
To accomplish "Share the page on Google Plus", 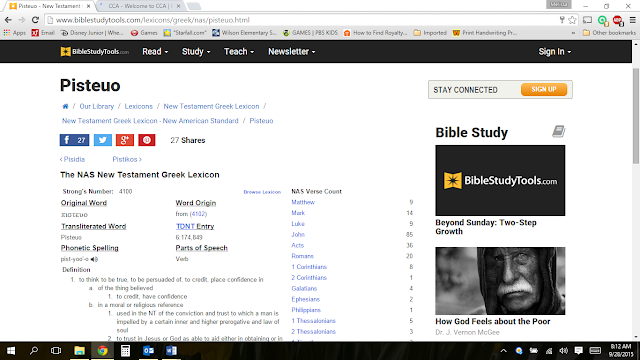I will [125, 140].
